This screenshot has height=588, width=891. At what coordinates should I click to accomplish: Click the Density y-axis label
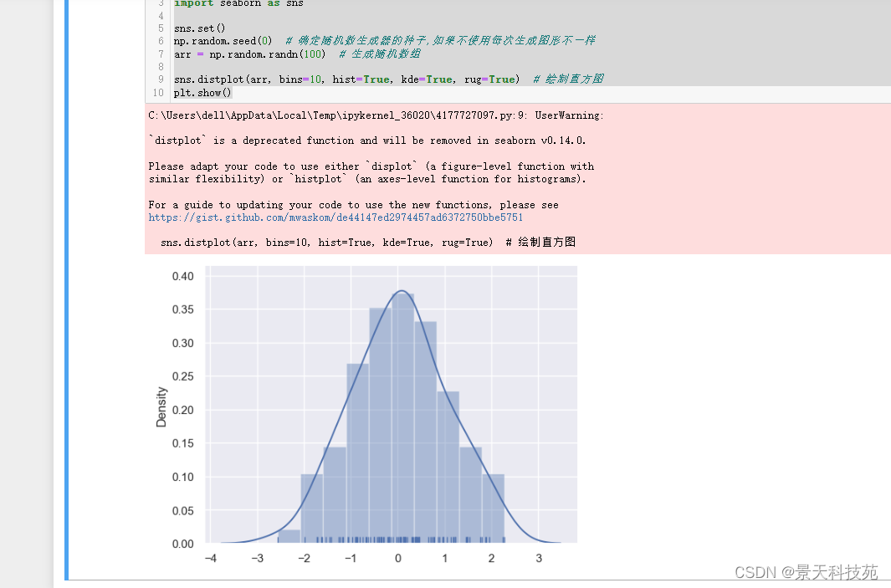pos(161,406)
